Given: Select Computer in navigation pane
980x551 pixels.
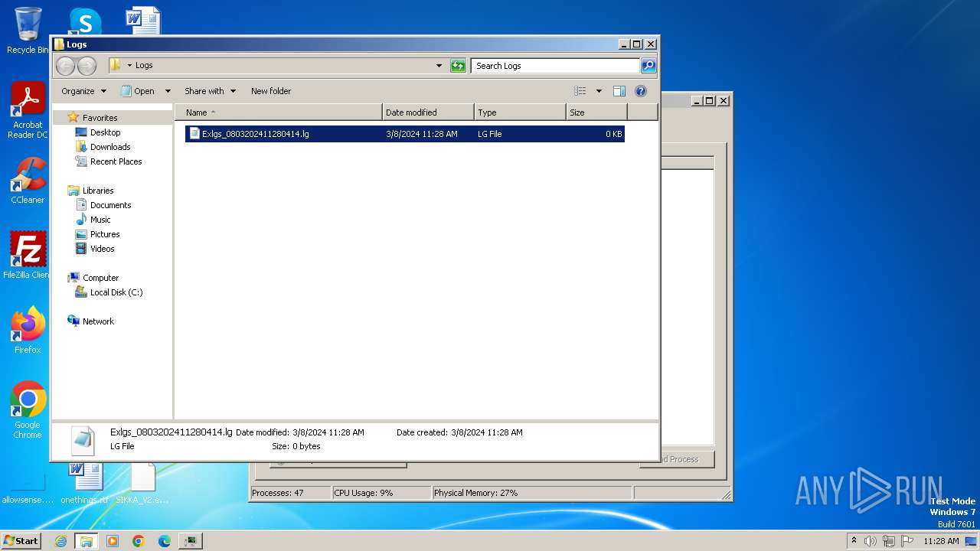Looking at the screenshot, I should point(100,278).
